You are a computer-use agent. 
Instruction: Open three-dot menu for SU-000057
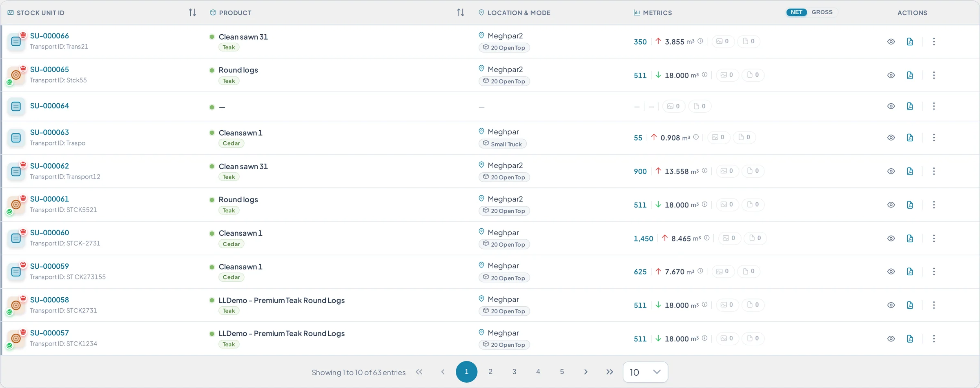click(x=934, y=339)
